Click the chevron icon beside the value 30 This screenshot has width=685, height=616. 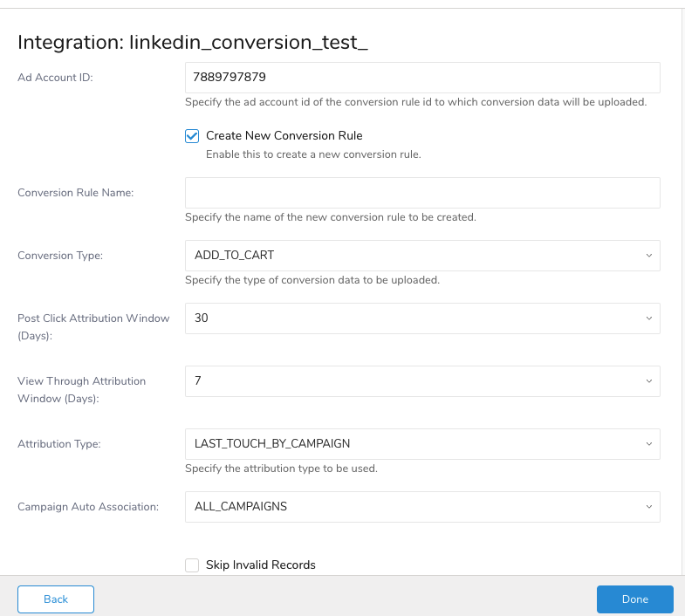(647, 318)
